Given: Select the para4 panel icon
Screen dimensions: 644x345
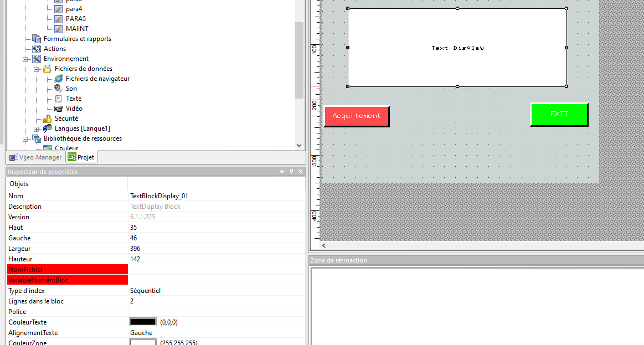Looking at the screenshot, I should (59, 9).
